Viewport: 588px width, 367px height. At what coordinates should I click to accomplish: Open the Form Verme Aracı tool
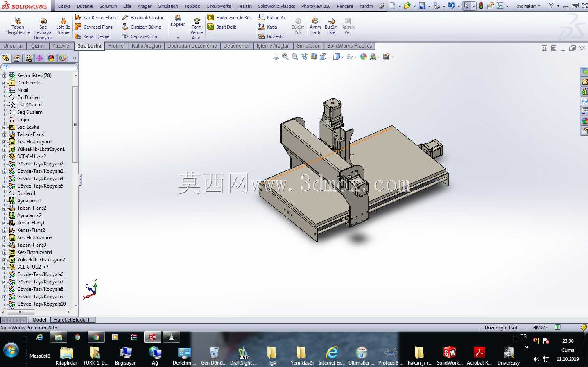click(197, 29)
